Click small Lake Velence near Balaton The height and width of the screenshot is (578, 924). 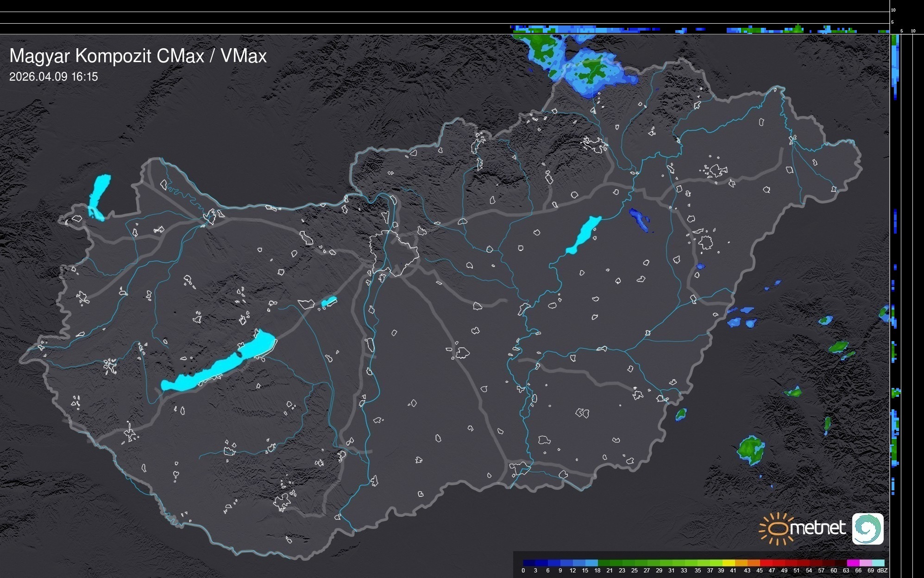pyautogui.click(x=328, y=302)
